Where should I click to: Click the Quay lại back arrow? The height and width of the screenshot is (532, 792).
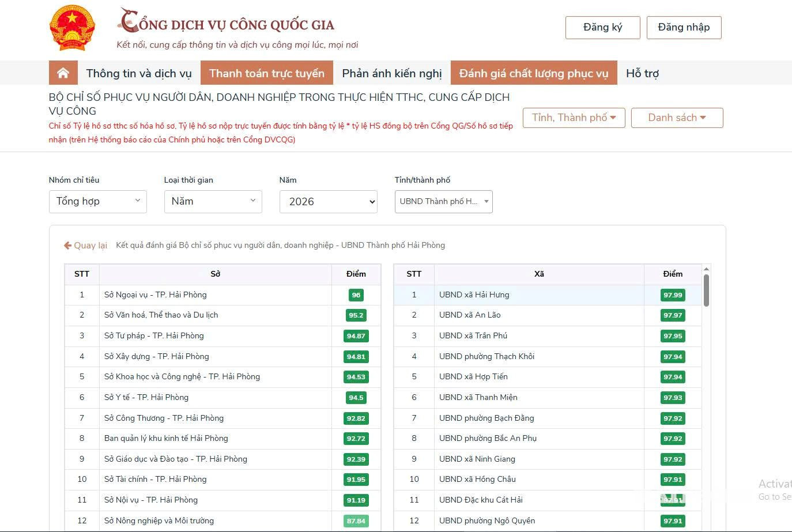(67, 246)
